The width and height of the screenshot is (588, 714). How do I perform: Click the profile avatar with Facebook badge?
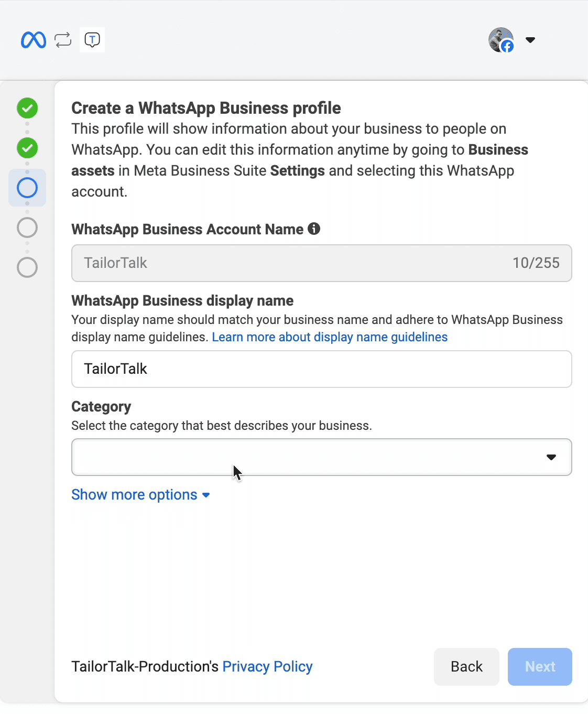(501, 40)
